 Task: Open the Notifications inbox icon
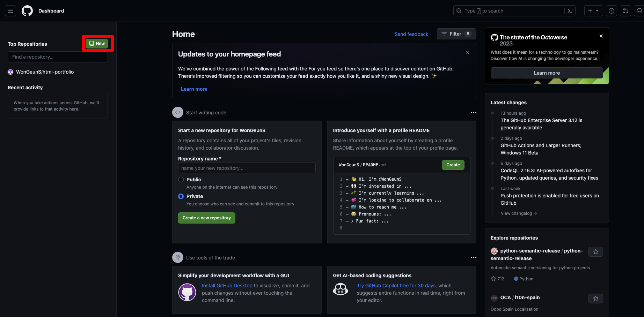[639, 11]
